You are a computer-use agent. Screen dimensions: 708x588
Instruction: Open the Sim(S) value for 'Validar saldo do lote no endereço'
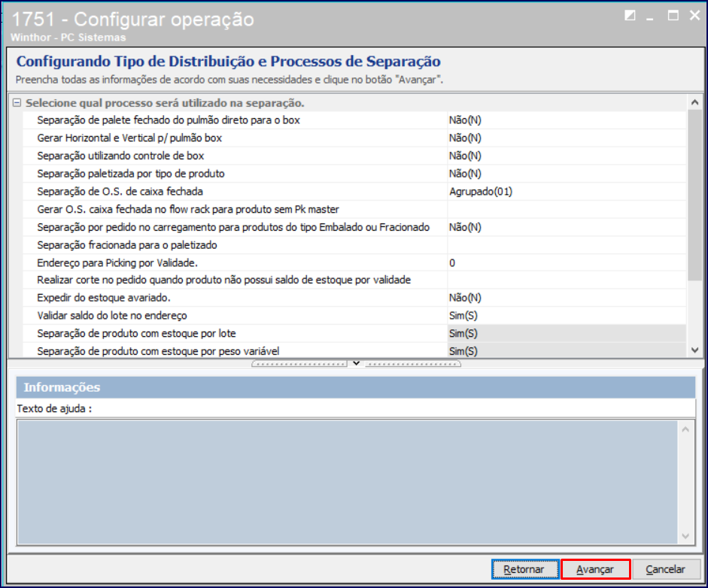pyautogui.click(x=567, y=316)
